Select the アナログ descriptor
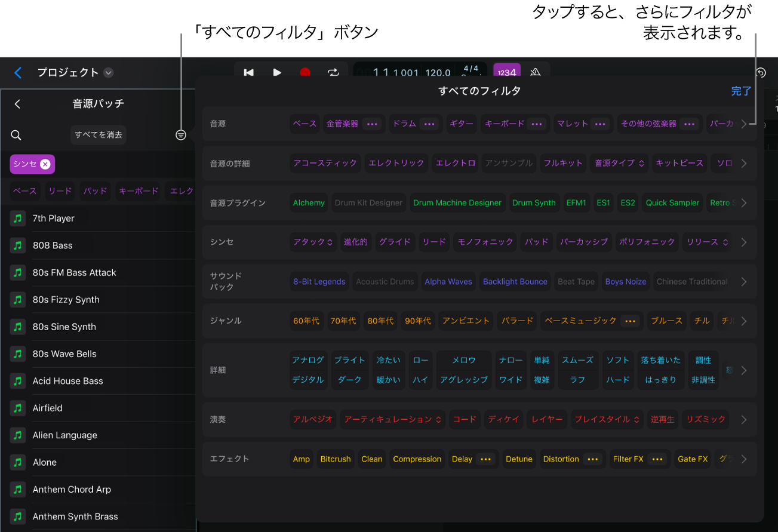This screenshot has width=778, height=532. point(308,360)
